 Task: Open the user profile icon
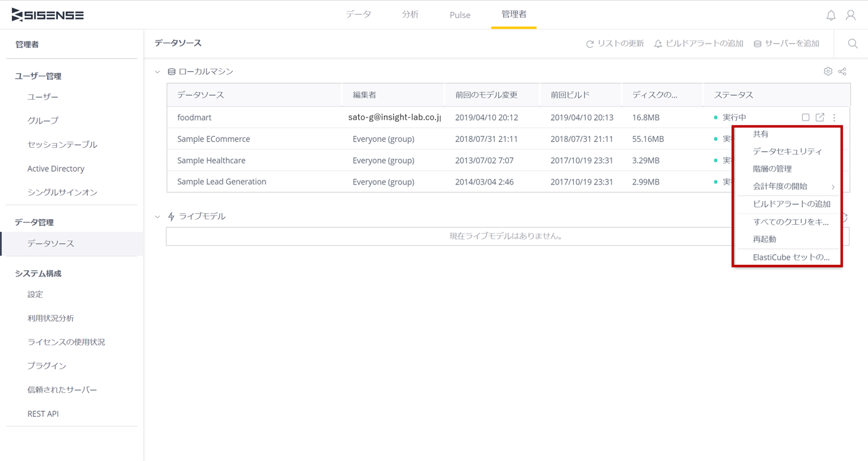pos(850,15)
